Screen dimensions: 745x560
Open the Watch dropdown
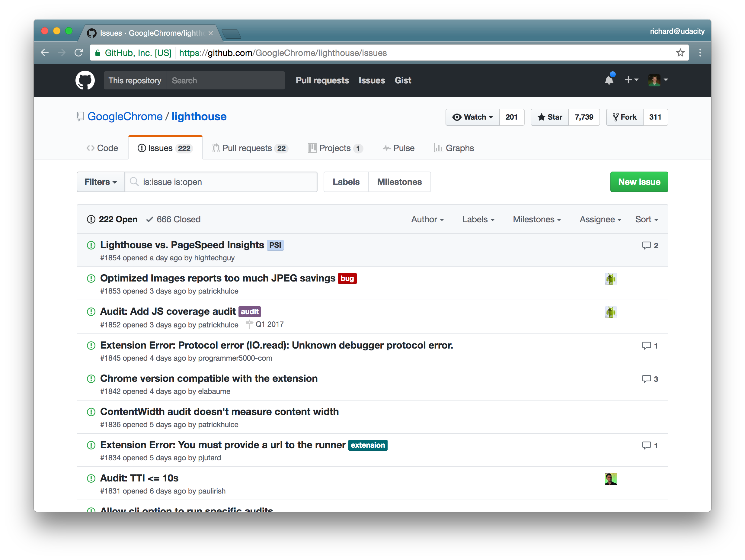click(x=472, y=117)
